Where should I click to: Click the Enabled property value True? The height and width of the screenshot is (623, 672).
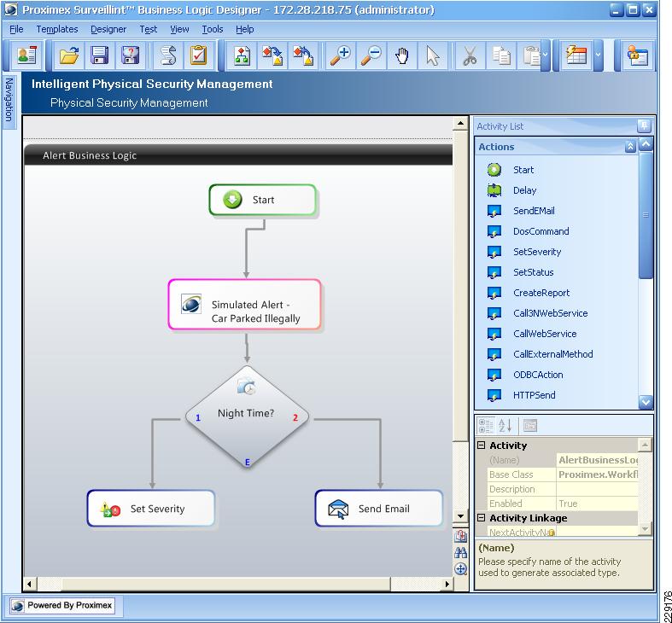pyautogui.click(x=597, y=504)
